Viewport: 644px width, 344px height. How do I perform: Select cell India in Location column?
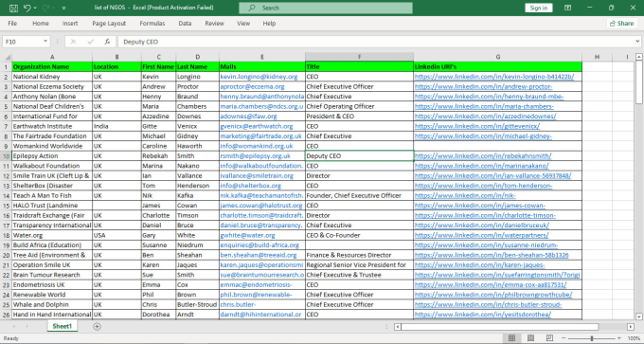click(117, 126)
